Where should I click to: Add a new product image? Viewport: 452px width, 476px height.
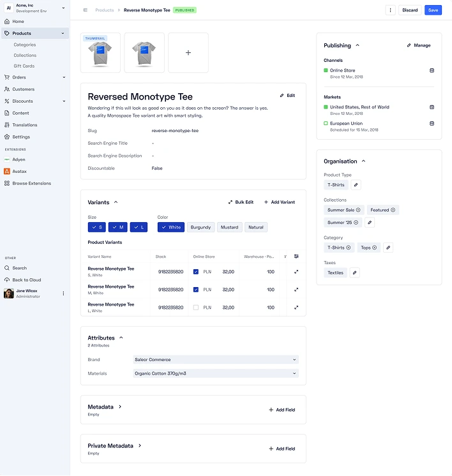188,53
